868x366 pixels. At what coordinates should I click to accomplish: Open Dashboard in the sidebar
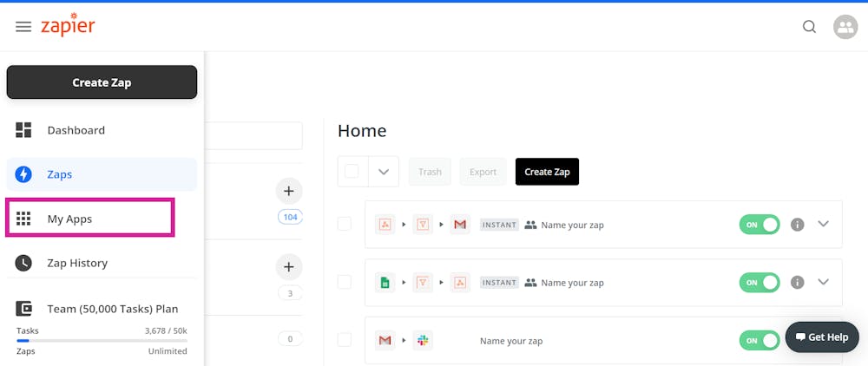[x=102, y=130]
